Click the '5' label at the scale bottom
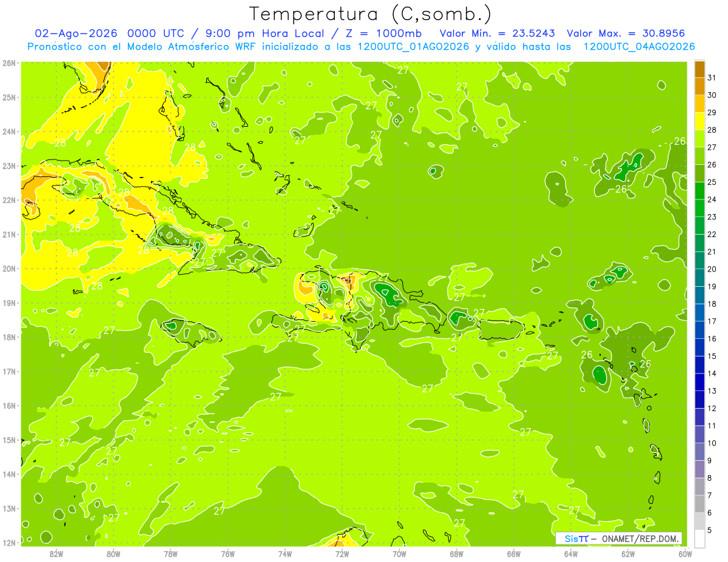This screenshot has width=728, height=562. pyautogui.click(x=710, y=530)
